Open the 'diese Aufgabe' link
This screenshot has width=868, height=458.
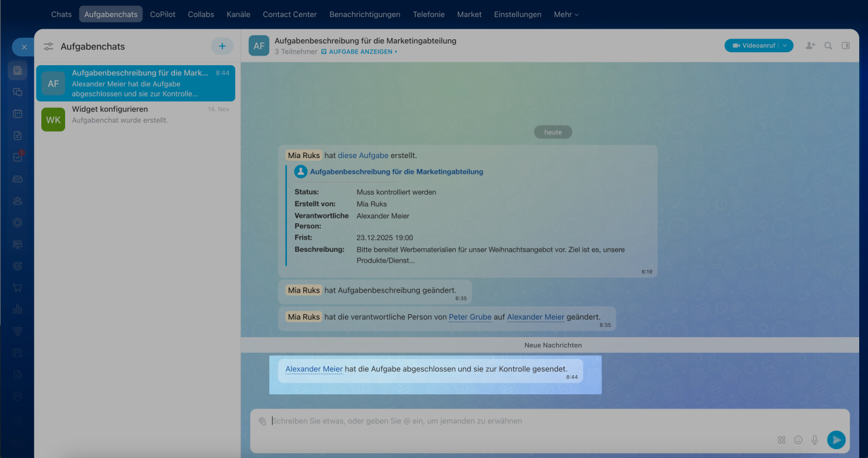[363, 155]
